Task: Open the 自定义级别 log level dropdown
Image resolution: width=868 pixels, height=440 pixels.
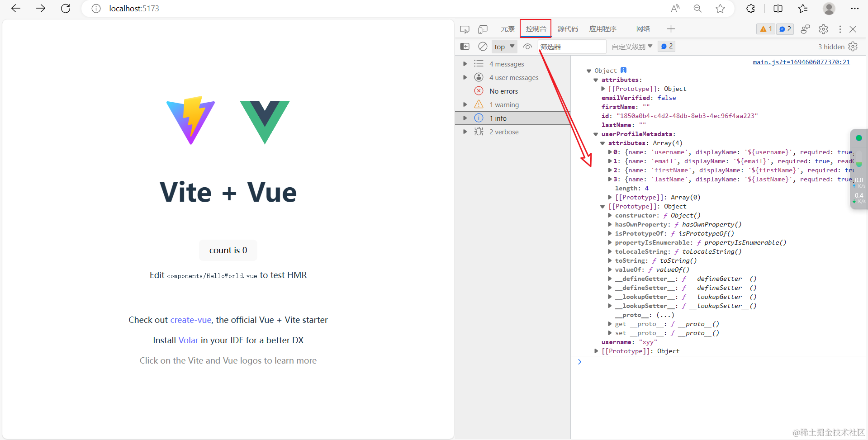Action: [631, 46]
